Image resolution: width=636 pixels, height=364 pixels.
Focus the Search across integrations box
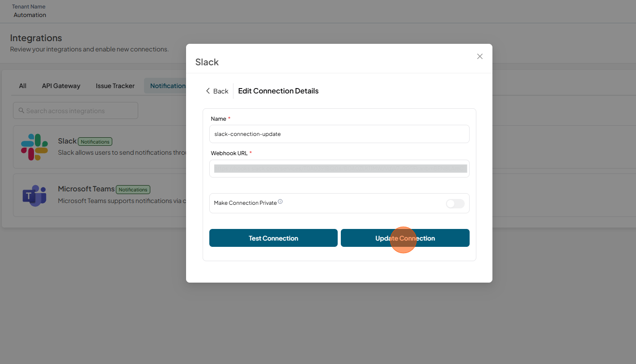[76, 110]
